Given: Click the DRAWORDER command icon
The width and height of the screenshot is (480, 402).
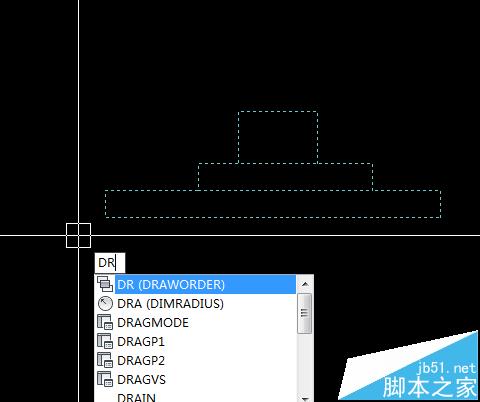Looking at the screenshot, I should [105, 284].
